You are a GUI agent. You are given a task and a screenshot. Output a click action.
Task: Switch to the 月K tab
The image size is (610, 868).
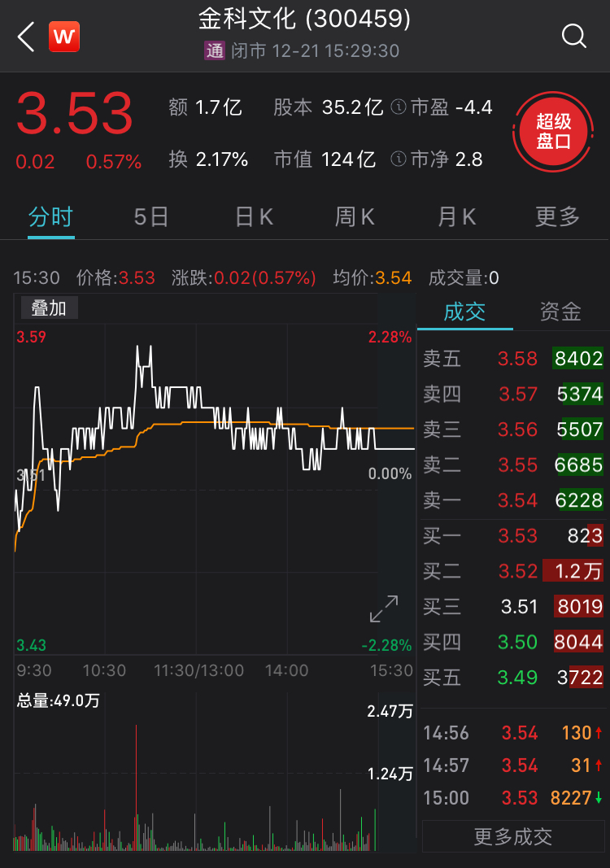[x=456, y=216]
